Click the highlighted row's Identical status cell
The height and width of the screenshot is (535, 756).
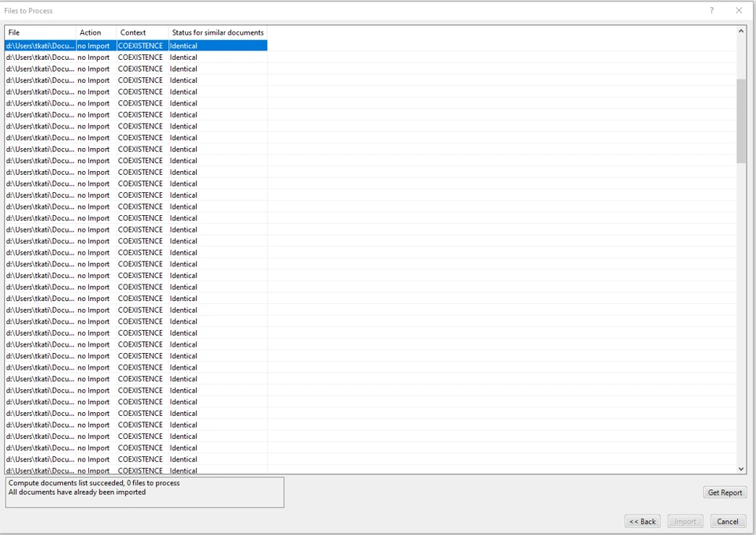[218, 46]
